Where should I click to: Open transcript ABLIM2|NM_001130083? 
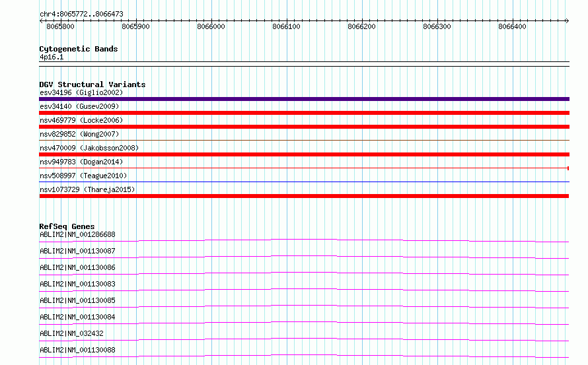coord(77,284)
